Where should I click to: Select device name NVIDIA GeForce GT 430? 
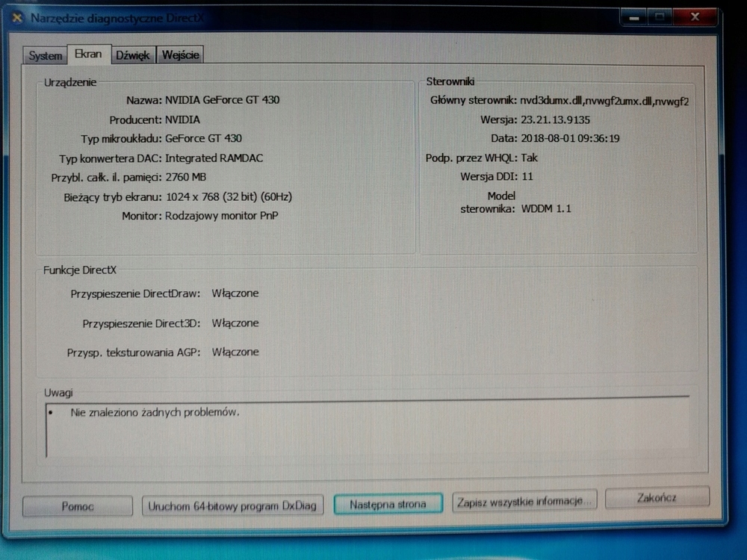point(222,100)
